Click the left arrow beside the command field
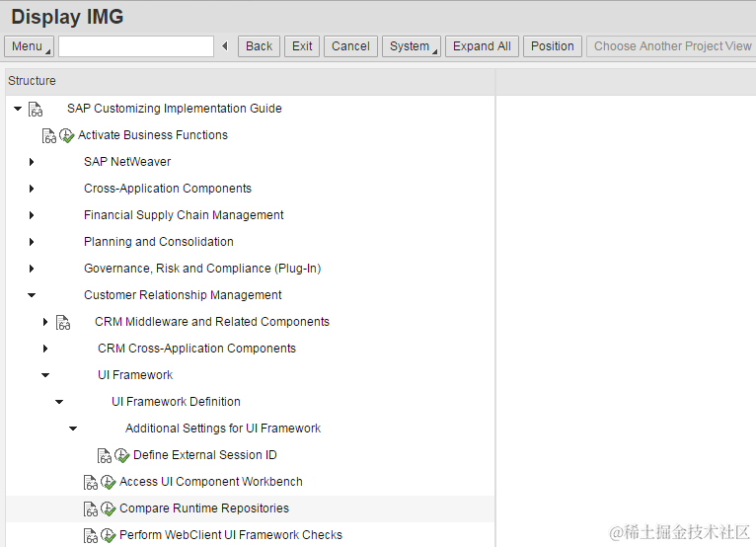Screen dimensions: 756x547 225,46
